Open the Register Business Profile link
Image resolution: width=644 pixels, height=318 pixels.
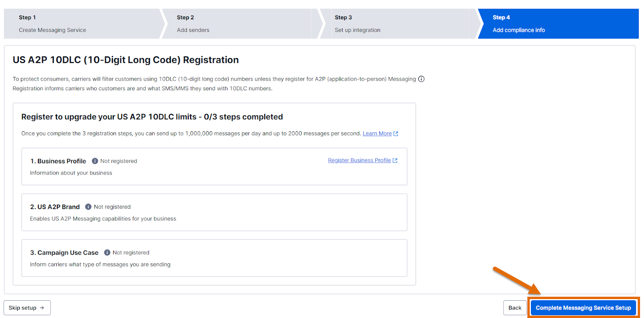[359, 160]
